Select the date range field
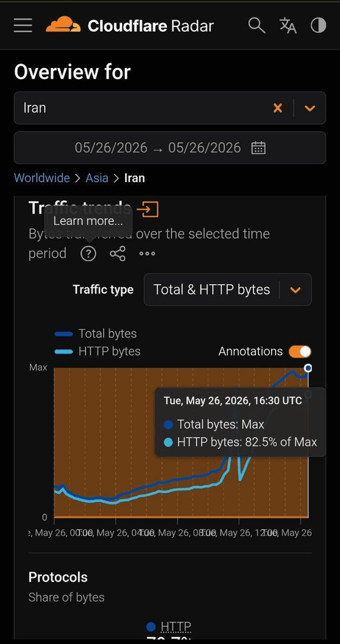 click(170, 148)
